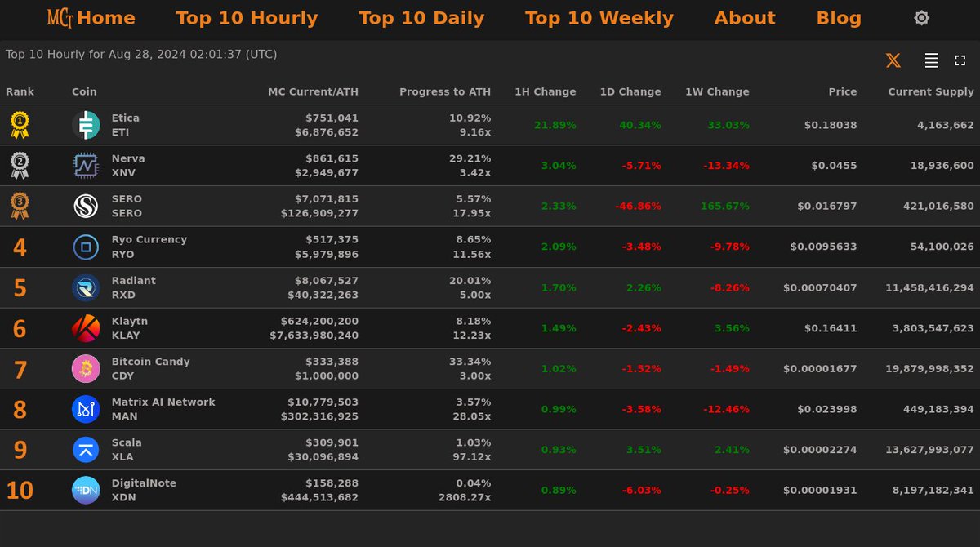Click Nerva's -13.34% weekly change
The width and height of the screenshot is (980, 547).
coord(727,166)
